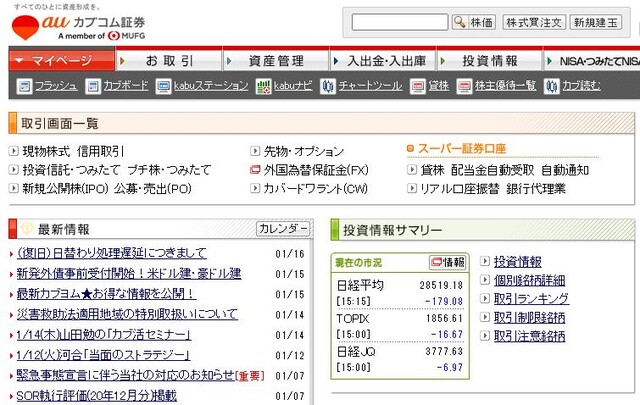Open SOR執行評価(20年12月分)掲載 link

[96, 395]
